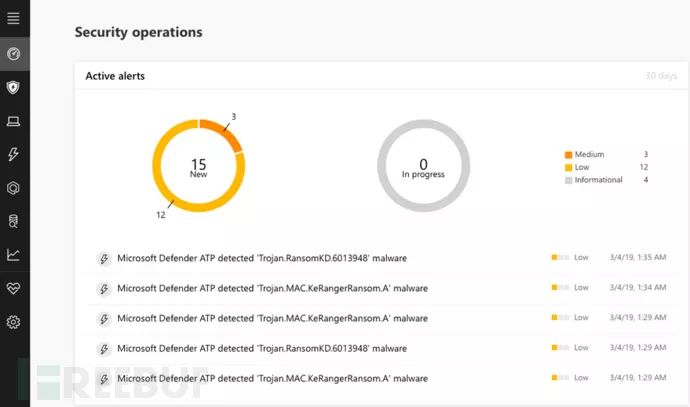
Task: Open the Trojan.RansomKD.6013948 alert from 1:35 AM
Action: 262,258
